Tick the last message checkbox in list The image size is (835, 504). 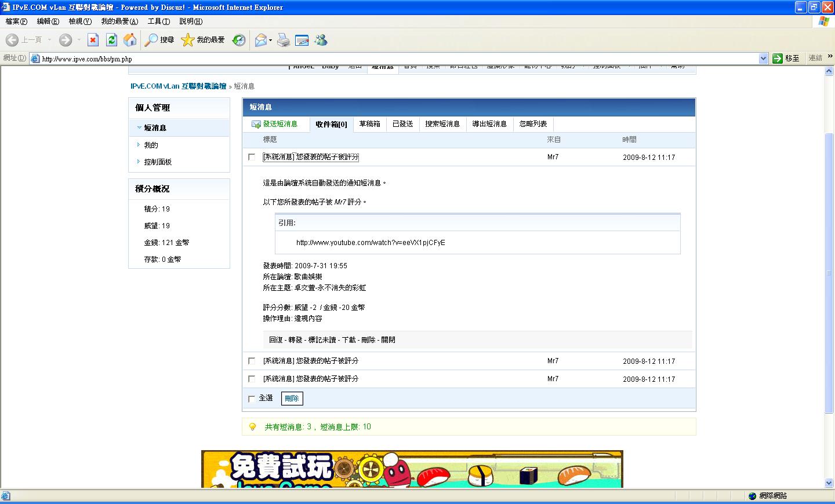pyautogui.click(x=252, y=379)
